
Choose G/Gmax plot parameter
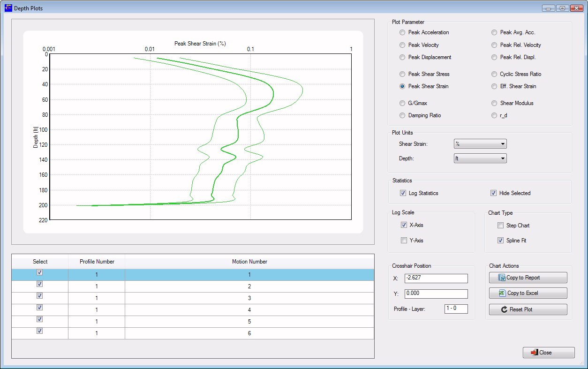(402, 103)
